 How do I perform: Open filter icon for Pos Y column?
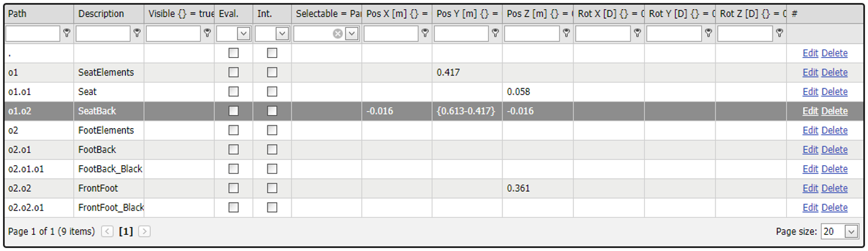[x=495, y=34]
